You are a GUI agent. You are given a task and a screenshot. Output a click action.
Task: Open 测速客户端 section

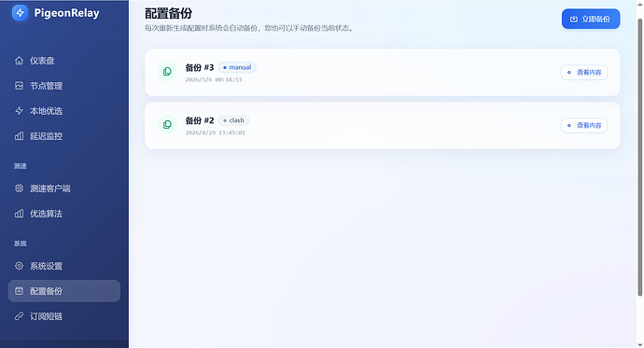coord(64,188)
